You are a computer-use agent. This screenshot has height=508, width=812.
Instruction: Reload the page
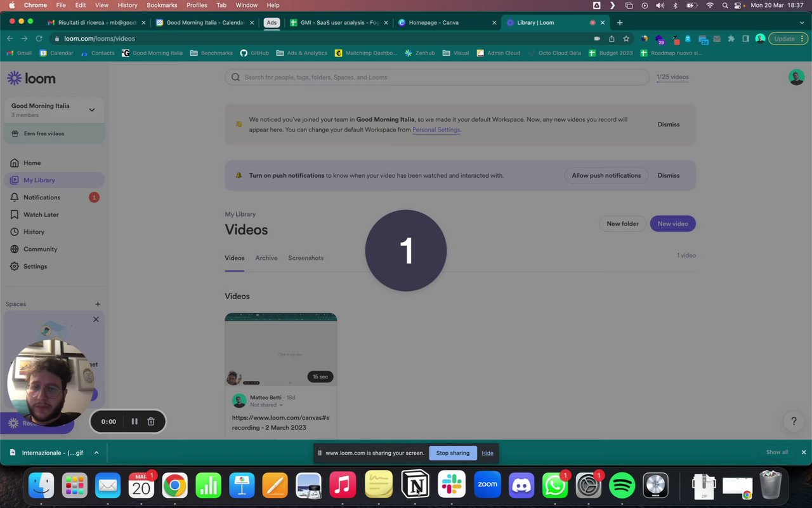(x=39, y=39)
